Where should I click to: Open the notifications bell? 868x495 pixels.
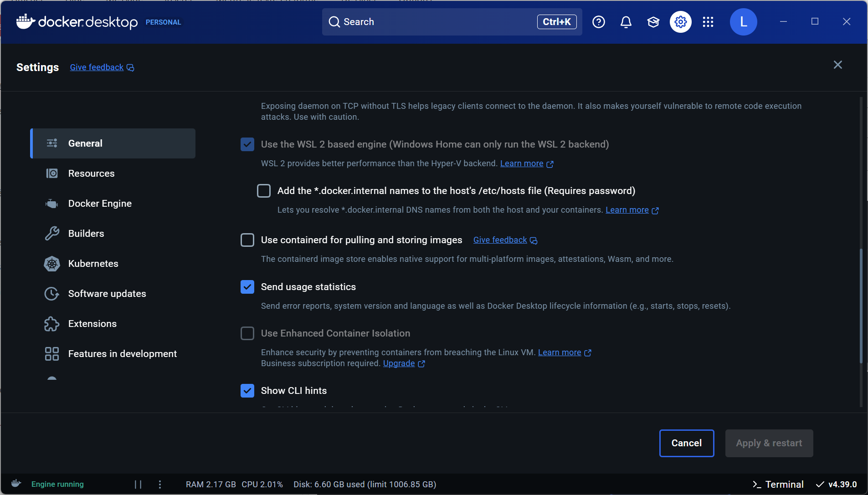coord(626,22)
